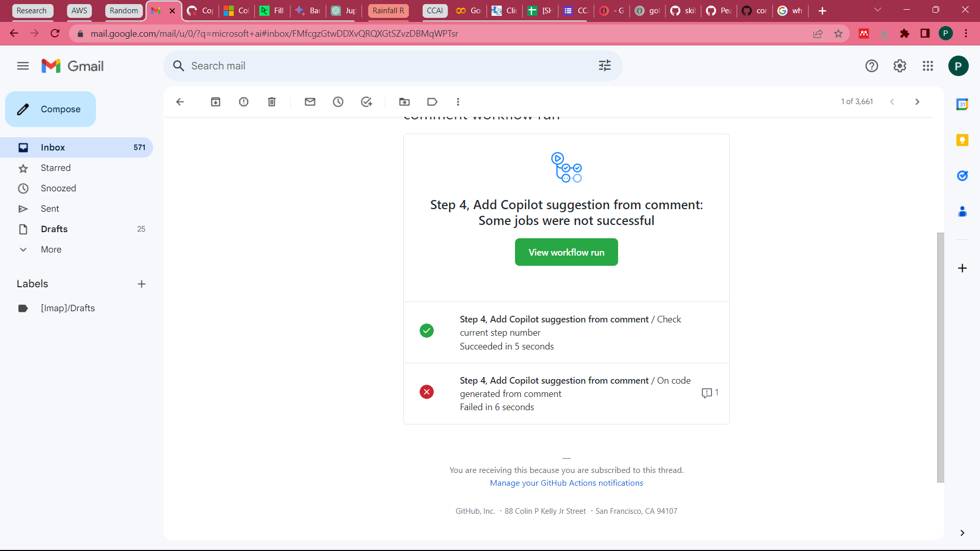Switch to CCAI tab group
The height and width of the screenshot is (551, 980).
(435, 11)
